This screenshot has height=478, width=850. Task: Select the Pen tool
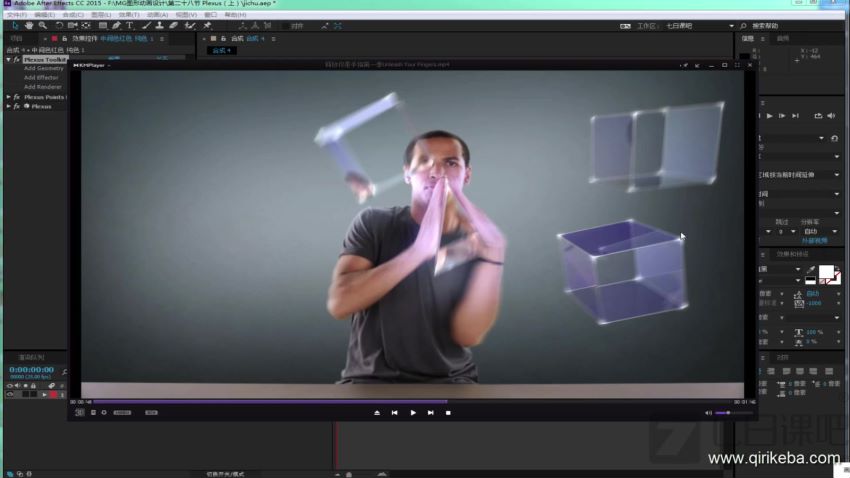(116, 25)
